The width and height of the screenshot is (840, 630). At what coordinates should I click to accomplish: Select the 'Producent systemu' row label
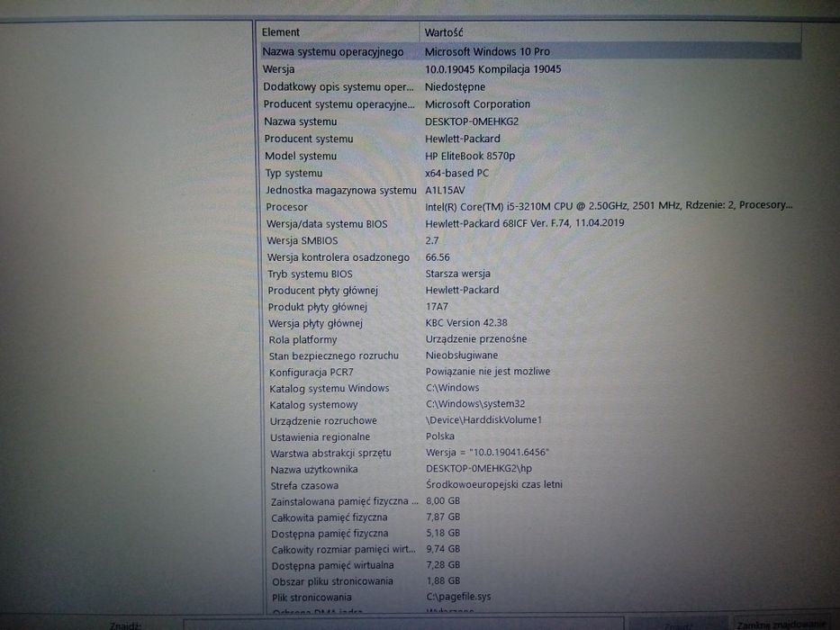pos(309,139)
